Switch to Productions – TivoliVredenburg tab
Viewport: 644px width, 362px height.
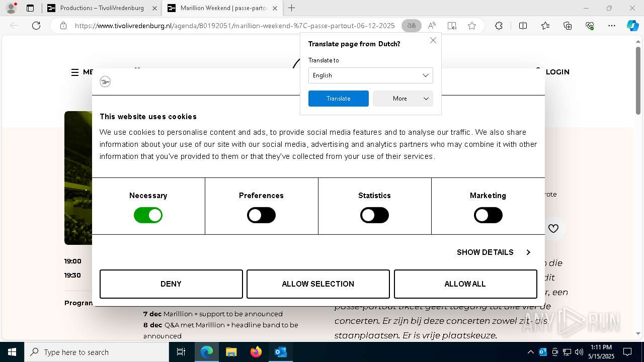point(102,8)
